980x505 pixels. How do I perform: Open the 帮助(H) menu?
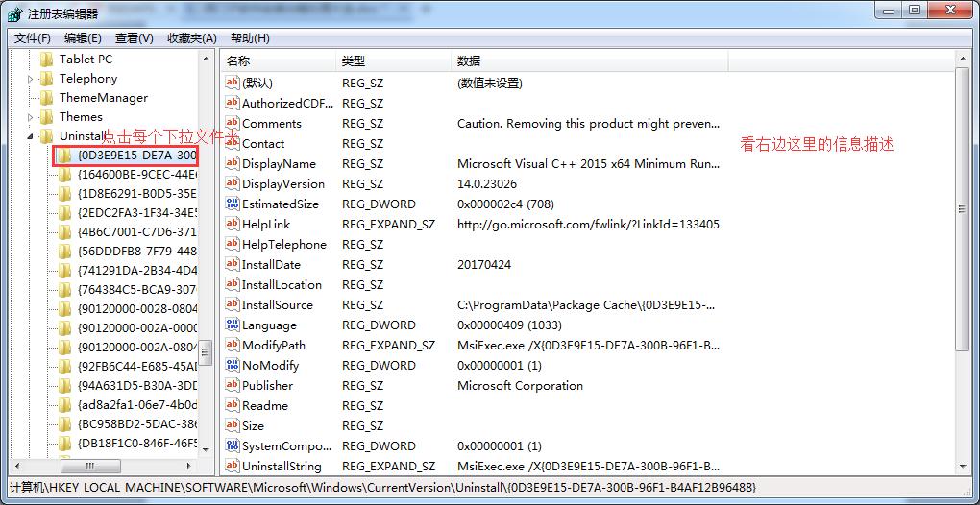pyautogui.click(x=250, y=38)
